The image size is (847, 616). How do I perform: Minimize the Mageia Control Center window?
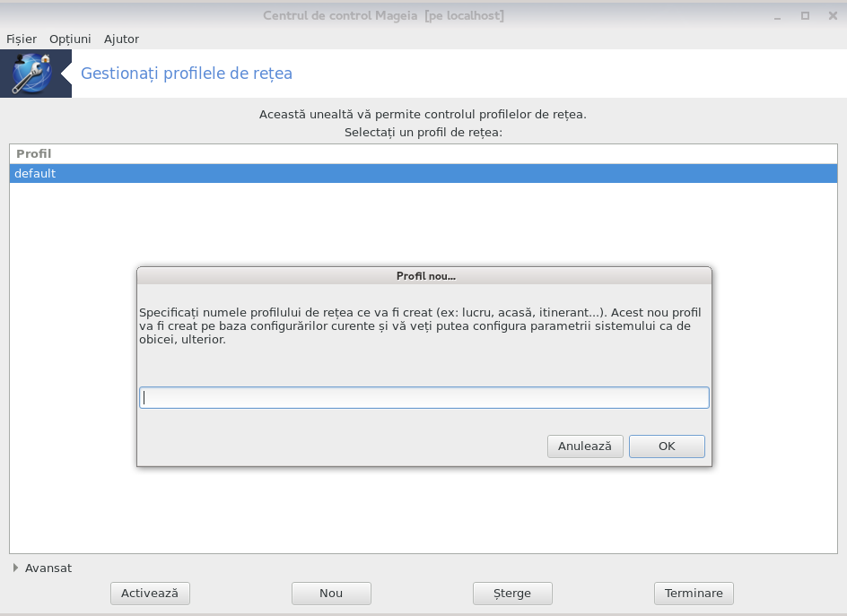[x=777, y=16]
